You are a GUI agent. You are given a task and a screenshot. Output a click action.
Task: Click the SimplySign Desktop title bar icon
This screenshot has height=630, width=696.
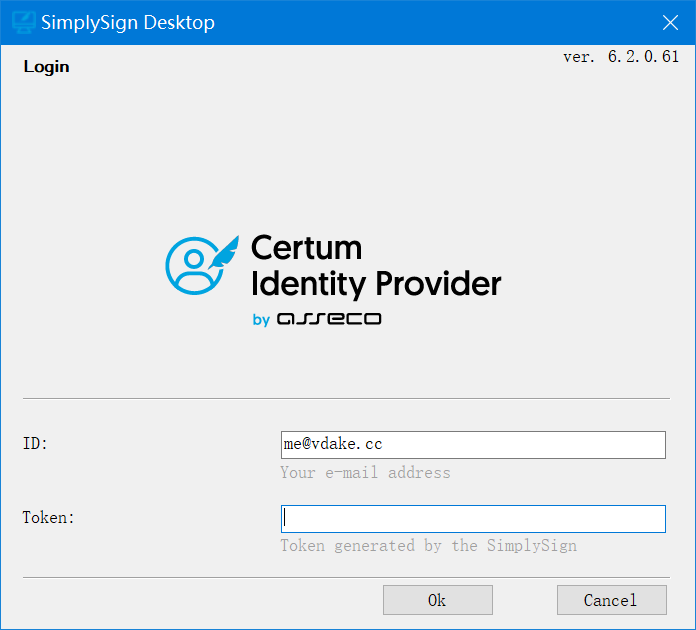(24, 22)
